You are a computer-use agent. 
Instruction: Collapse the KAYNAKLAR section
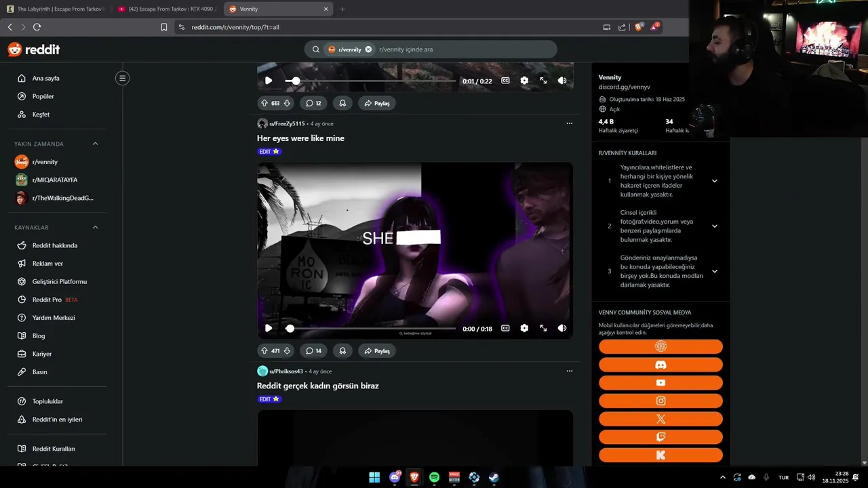tap(95, 227)
